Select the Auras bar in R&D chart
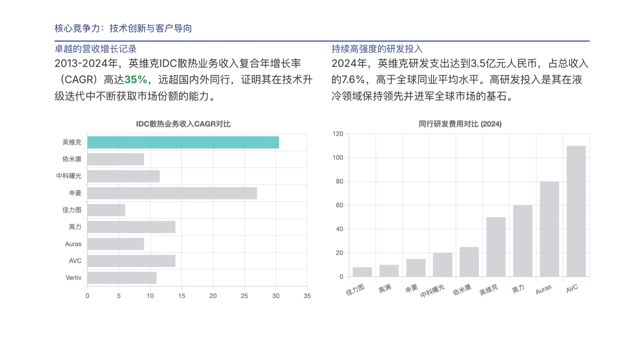The image size is (644, 341). point(549,229)
